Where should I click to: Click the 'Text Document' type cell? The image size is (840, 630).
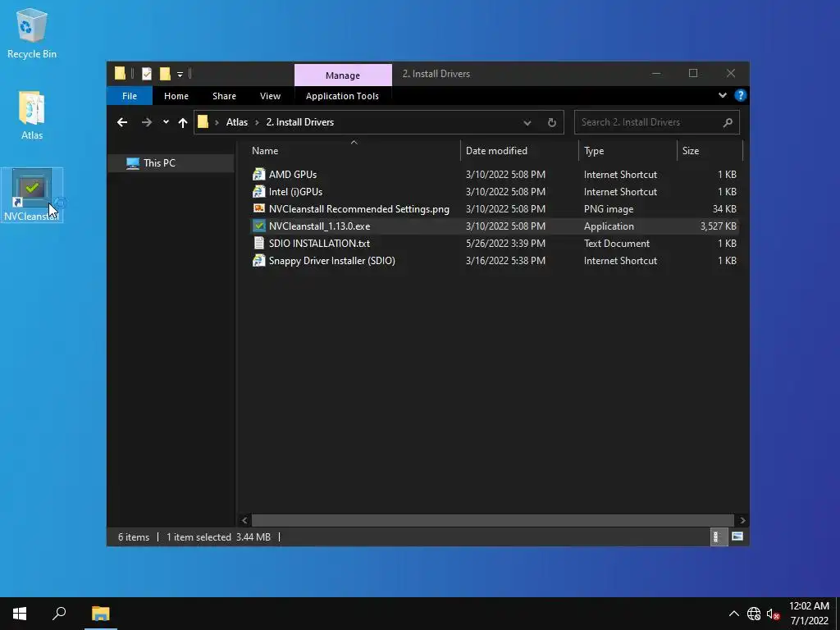point(617,243)
